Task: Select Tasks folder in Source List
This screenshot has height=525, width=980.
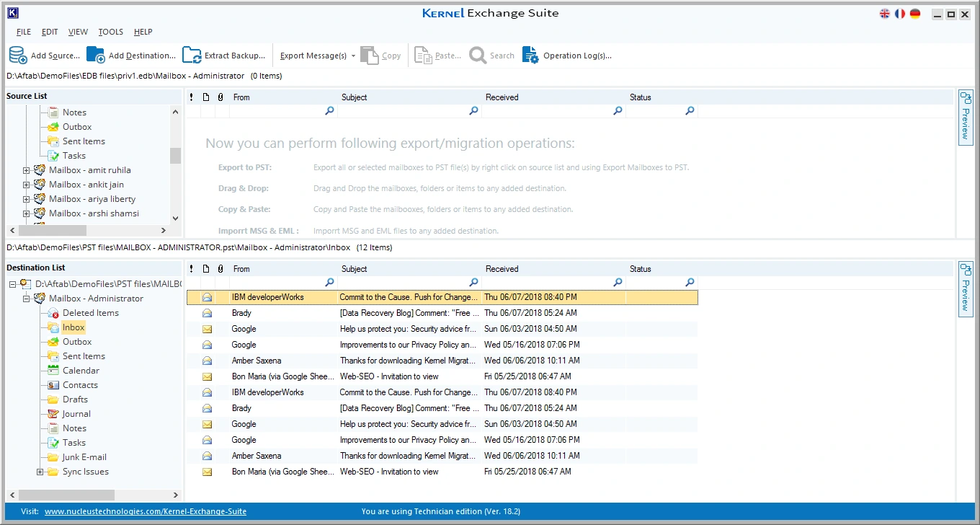Action: 73,156
